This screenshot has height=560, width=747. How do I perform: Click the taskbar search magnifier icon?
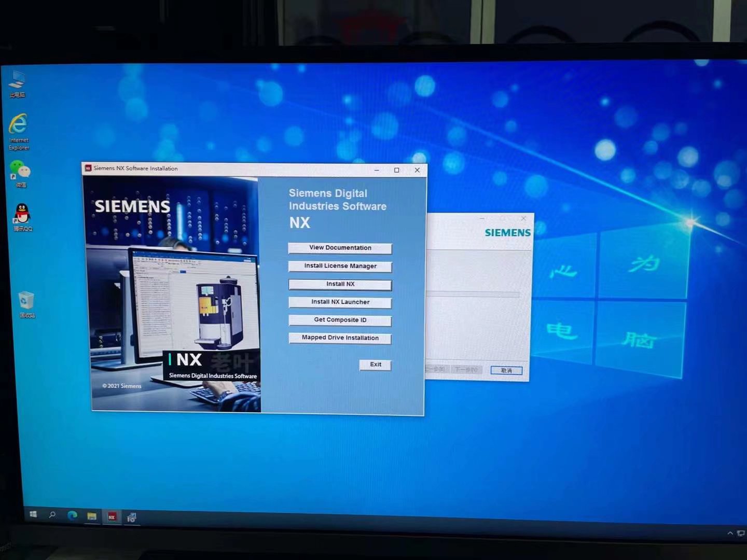coord(52,515)
